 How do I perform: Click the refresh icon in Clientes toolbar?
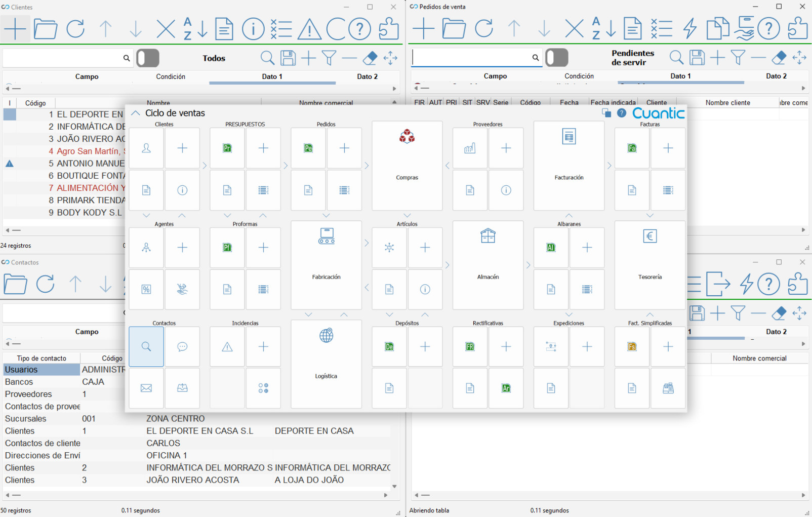click(x=76, y=29)
